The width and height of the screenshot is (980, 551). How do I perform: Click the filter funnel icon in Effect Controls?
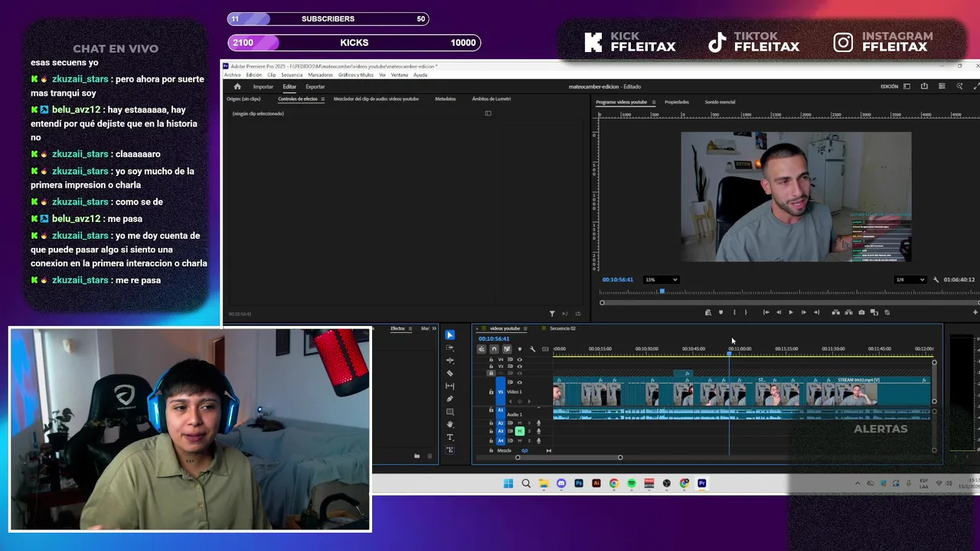click(552, 314)
